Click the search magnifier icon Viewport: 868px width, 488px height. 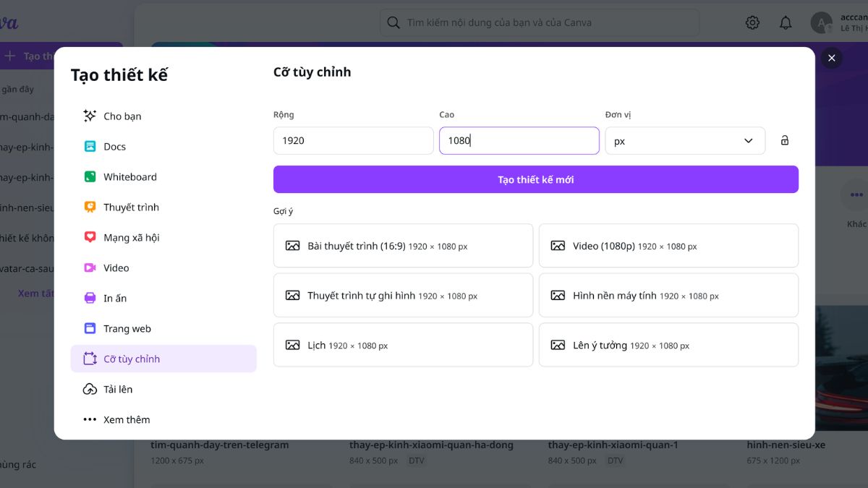click(393, 23)
